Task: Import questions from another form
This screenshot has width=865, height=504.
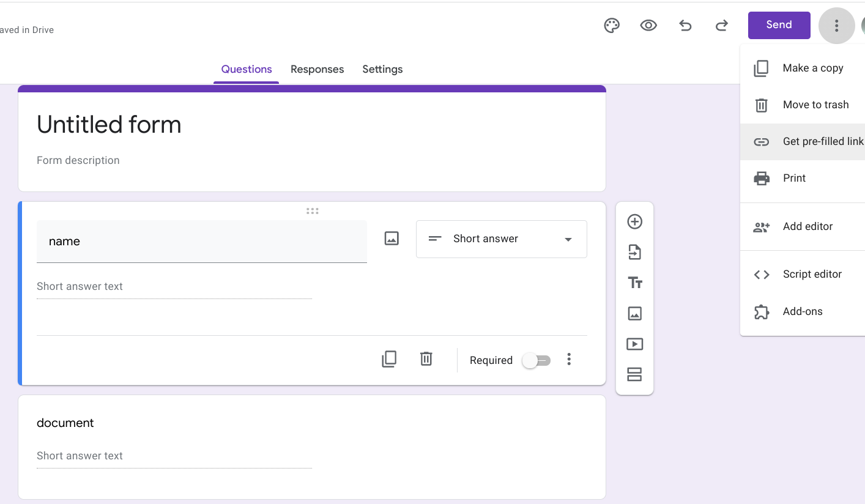Action: tap(635, 252)
